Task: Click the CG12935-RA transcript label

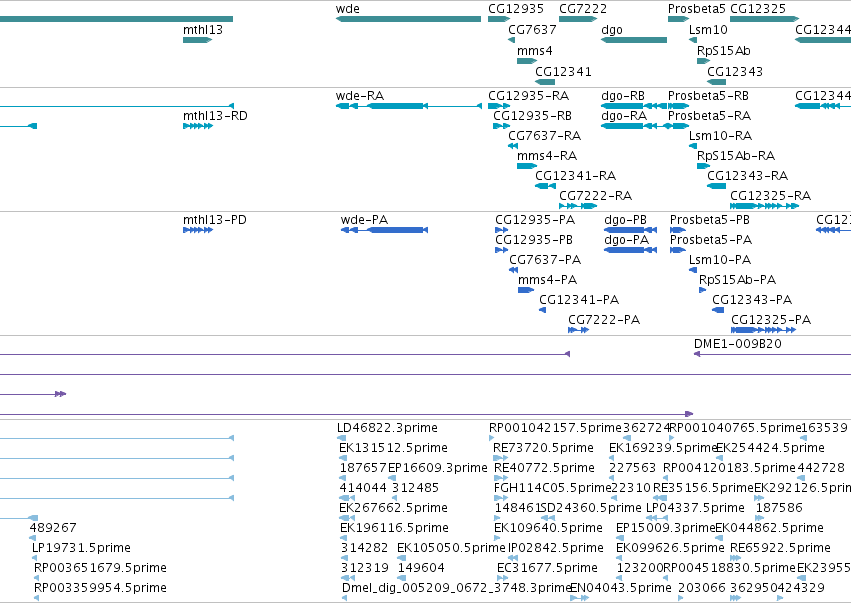Action: point(529,96)
